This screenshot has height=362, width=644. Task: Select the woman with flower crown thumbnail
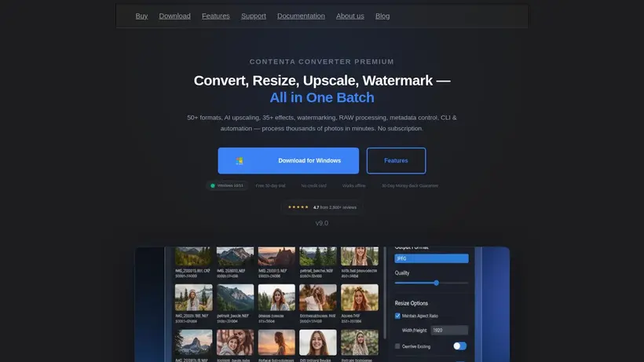point(360,297)
